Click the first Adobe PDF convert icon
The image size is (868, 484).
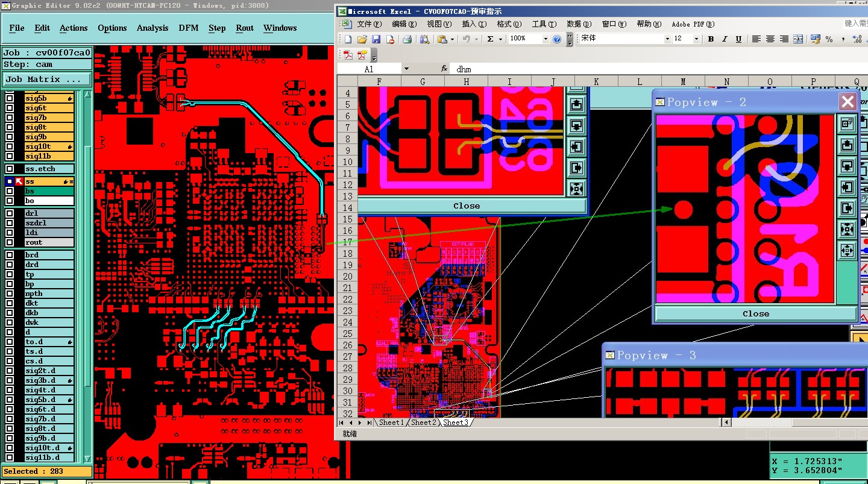point(348,55)
